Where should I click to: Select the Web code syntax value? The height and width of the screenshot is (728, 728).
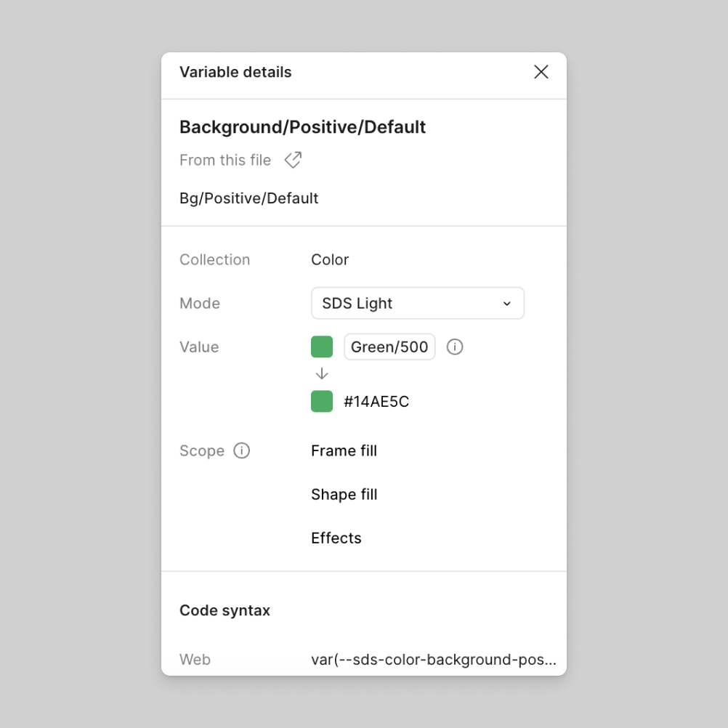coord(433,660)
